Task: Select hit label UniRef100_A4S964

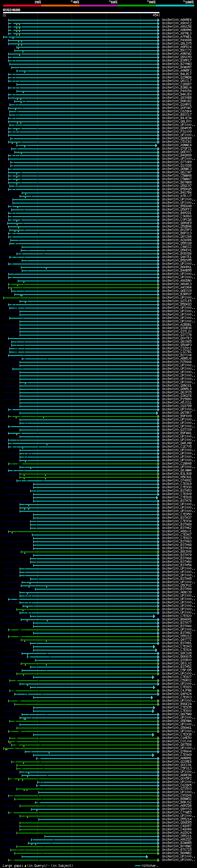Action: click(x=177, y=287)
